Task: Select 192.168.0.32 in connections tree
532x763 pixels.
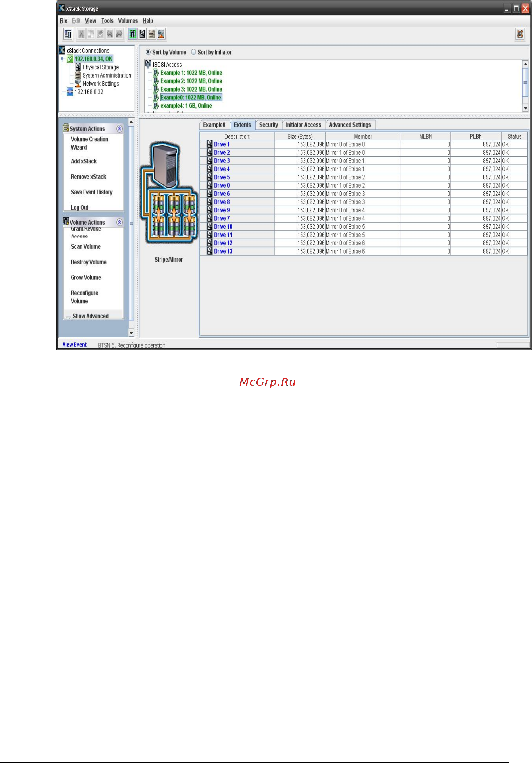Action: (89, 92)
